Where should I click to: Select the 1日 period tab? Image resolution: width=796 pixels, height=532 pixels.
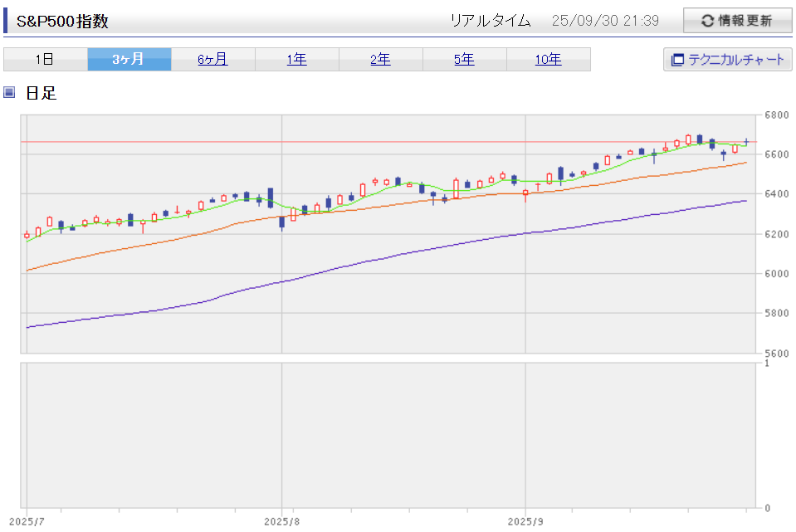tap(45, 59)
